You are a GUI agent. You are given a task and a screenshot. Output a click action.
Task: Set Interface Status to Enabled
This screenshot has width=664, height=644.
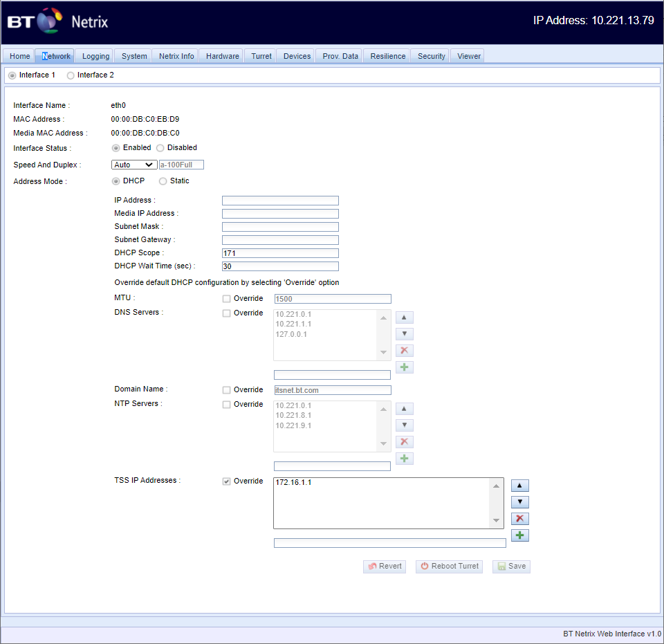[x=116, y=148]
